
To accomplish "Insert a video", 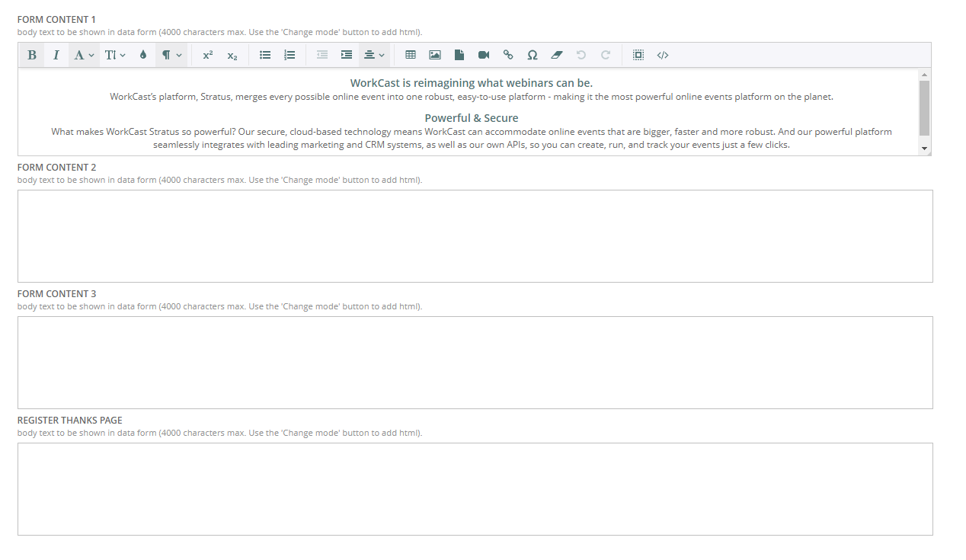I will click(x=484, y=55).
